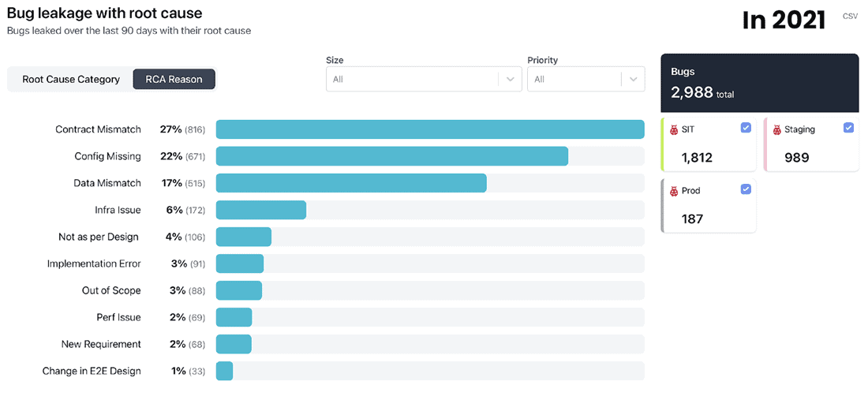This screenshot has height=400, width=868.
Task: Download the CSV export
Action: (850, 16)
